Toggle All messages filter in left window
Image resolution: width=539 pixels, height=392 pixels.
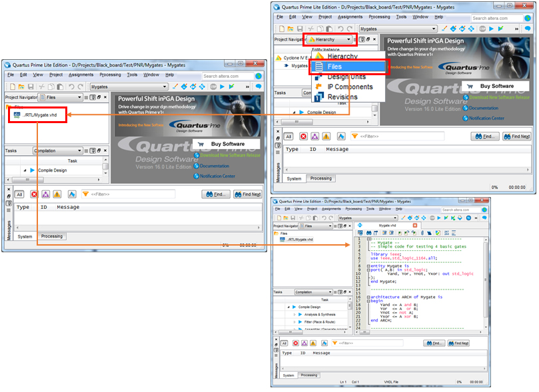pos(19,194)
